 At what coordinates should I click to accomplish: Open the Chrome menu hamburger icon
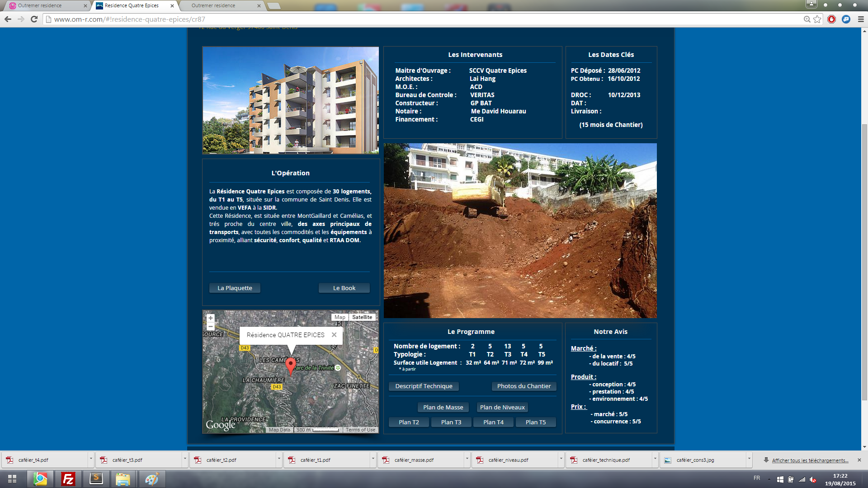click(x=861, y=19)
